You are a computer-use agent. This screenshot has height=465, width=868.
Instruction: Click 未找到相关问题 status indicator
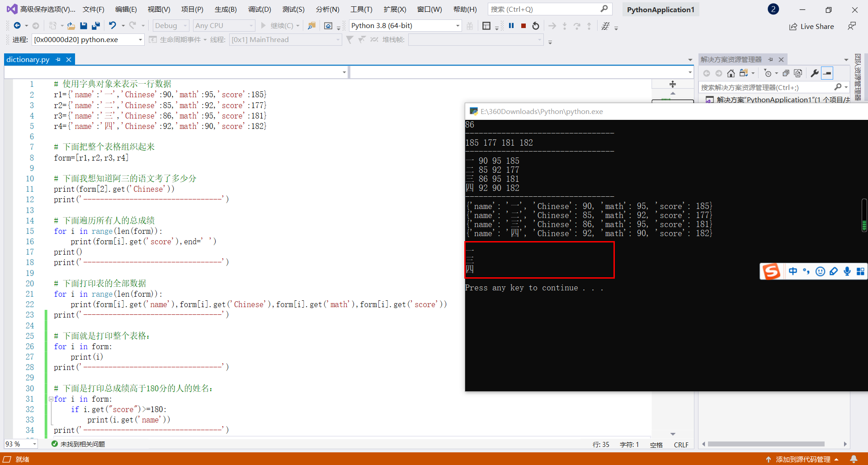click(78, 444)
